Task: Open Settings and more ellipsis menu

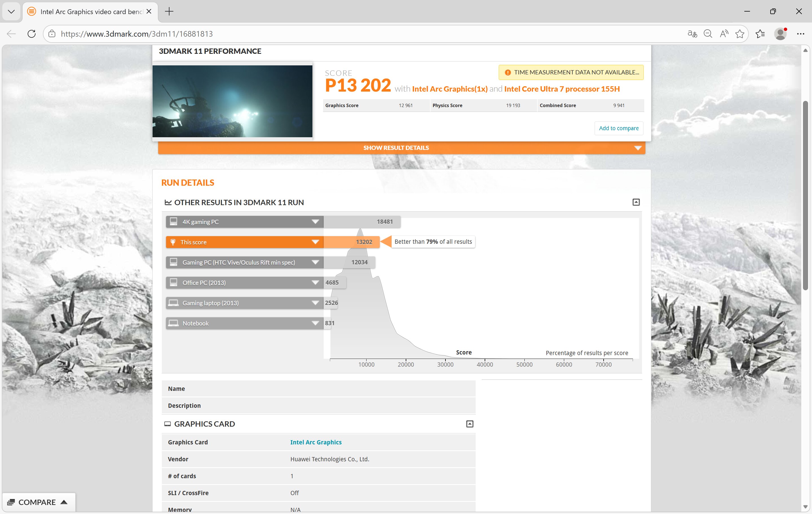Action: [x=800, y=34]
